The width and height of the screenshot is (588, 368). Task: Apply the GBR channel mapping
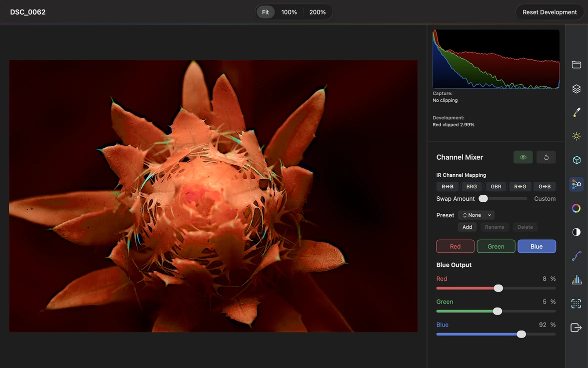(x=496, y=187)
